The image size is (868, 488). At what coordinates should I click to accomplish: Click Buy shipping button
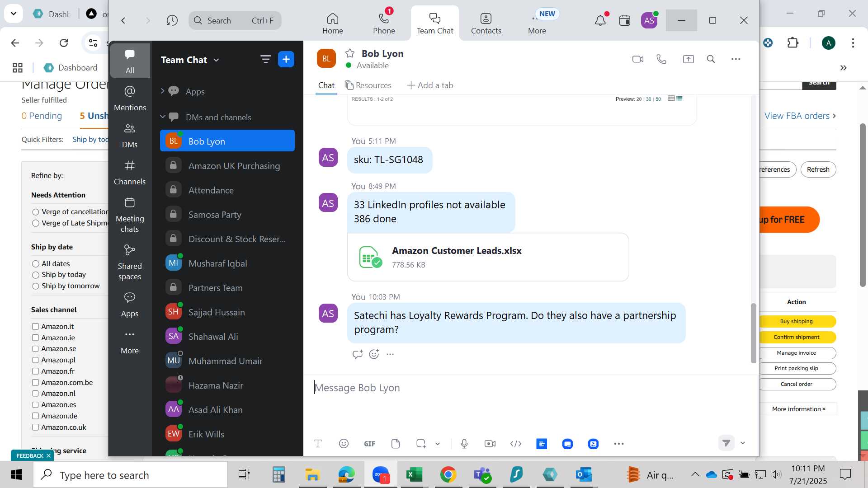(x=796, y=321)
